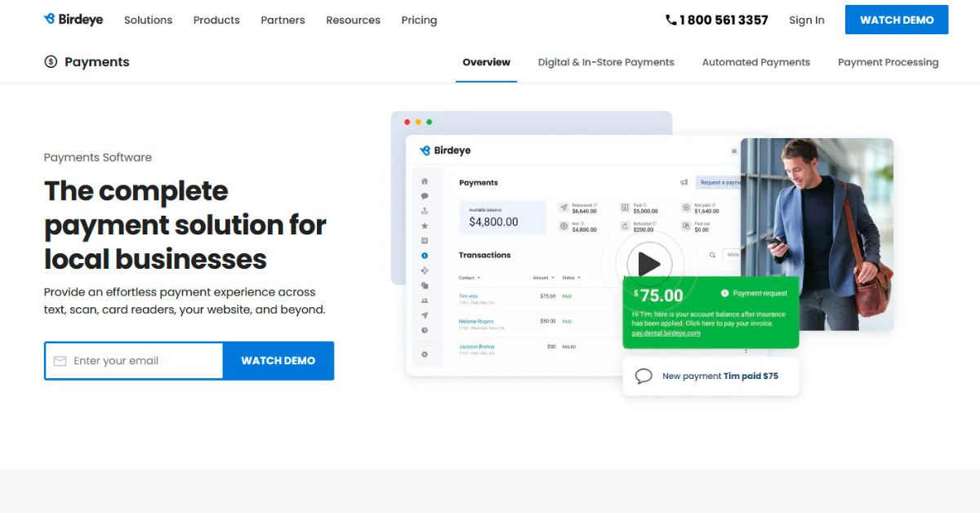Open the Pricing menu item
The height and width of the screenshot is (513, 980).
pos(418,20)
